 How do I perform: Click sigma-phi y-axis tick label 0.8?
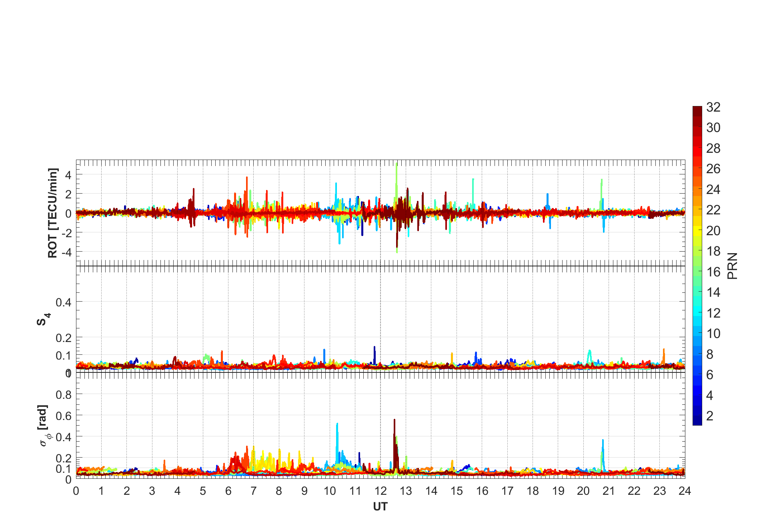click(64, 395)
